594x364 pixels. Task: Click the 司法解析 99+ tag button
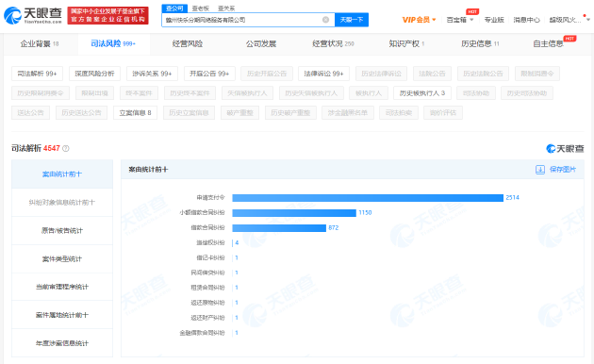(x=37, y=74)
